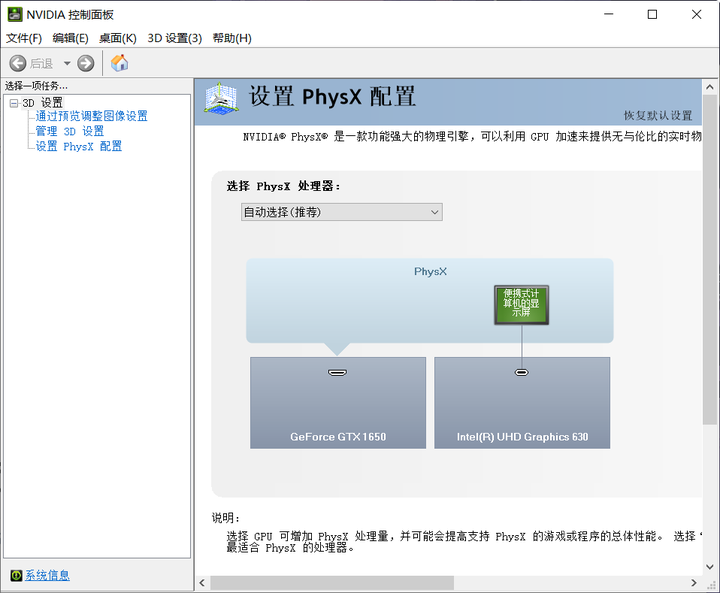The width and height of the screenshot is (720, 593).
Task: Click the GeForce GTX 1650 connector icon
Action: (x=338, y=373)
